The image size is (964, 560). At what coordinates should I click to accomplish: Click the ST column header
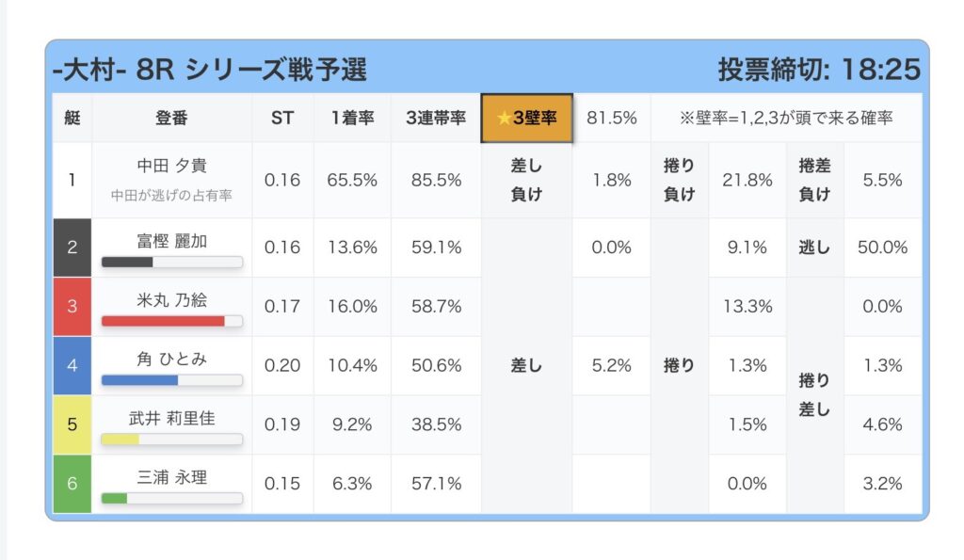tap(282, 119)
